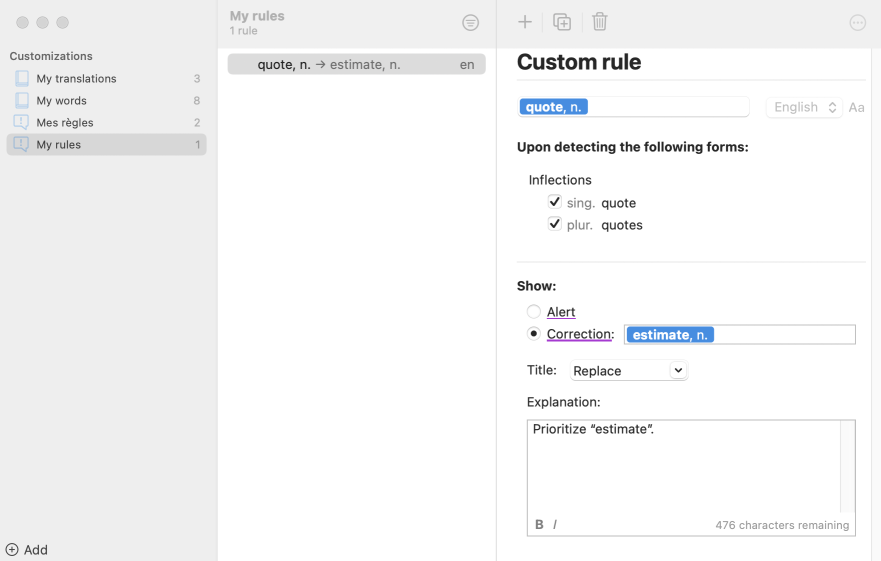
Task: Click the filter icon beside My rules
Action: pos(470,22)
